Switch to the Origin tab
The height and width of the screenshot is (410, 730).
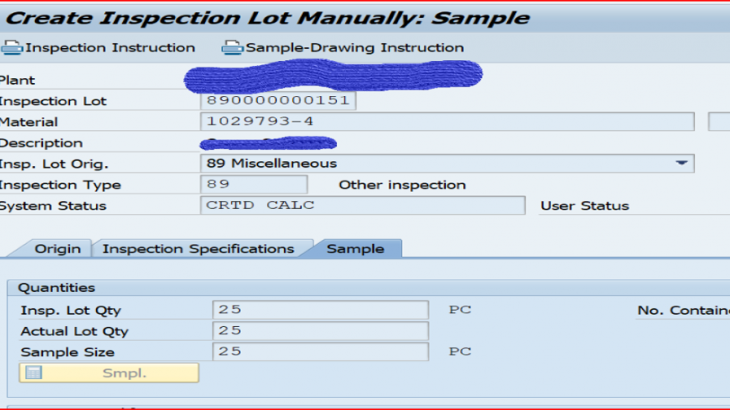(x=57, y=249)
